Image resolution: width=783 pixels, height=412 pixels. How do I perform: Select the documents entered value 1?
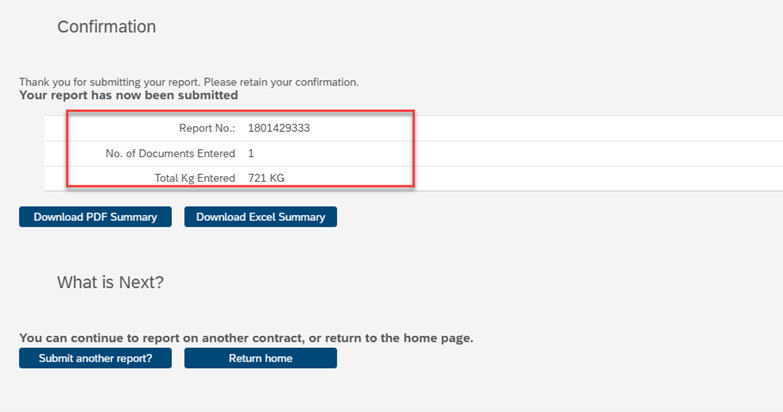coord(251,153)
